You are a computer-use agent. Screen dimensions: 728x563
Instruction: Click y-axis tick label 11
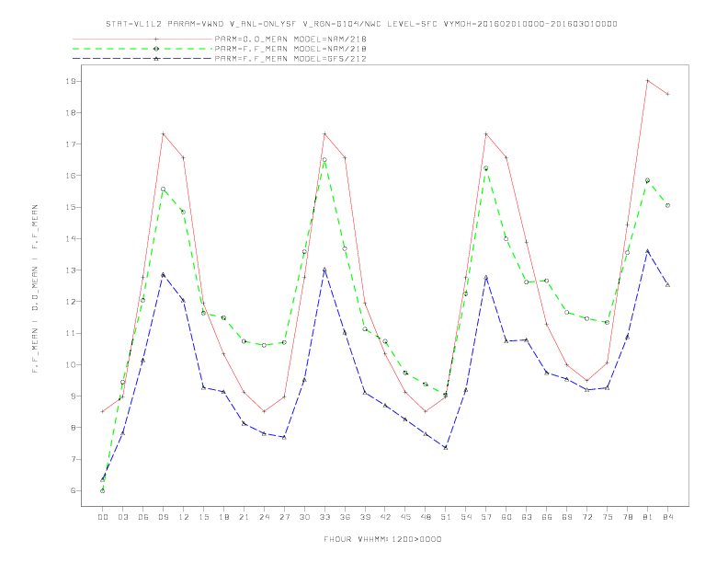pos(71,333)
